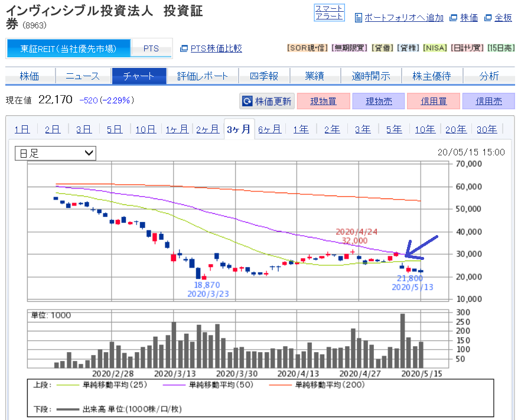Click the portfolio add document icon
Image resolution: width=521 pixels, height=420 pixels.
358,18
